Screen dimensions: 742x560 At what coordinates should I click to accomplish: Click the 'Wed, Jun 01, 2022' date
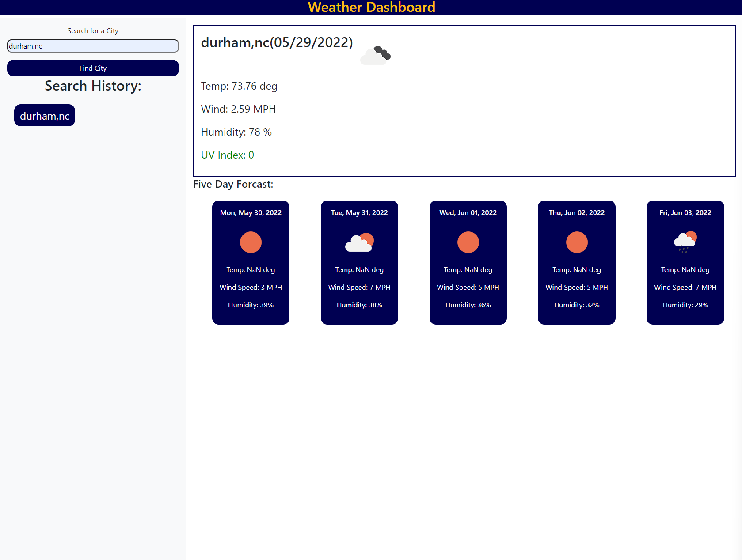468,212
